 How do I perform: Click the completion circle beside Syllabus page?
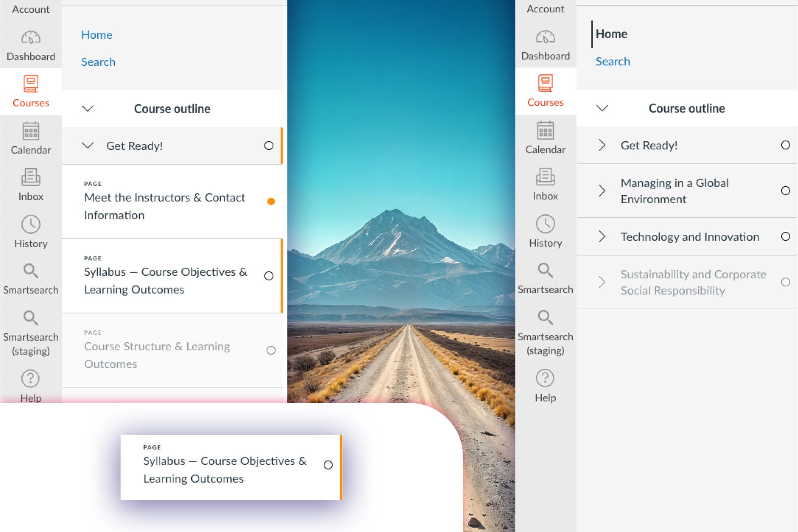[269, 276]
